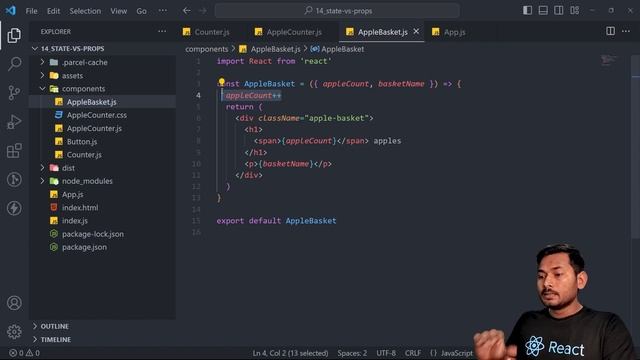Open the Search view in activity bar

coord(14,64)
